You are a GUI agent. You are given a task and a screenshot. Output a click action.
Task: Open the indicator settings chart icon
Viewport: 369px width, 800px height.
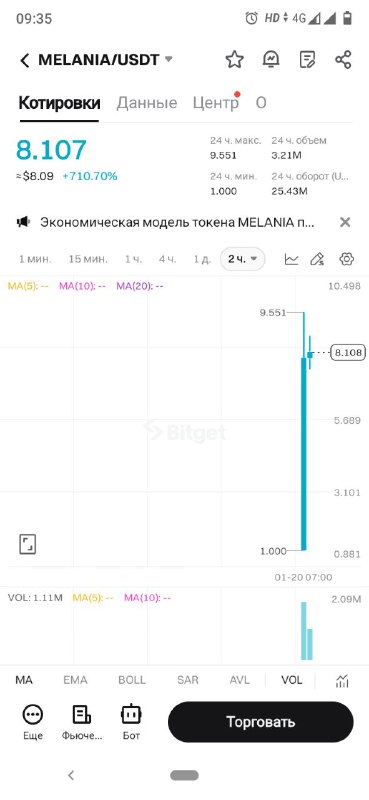click(x=342, y=680)
